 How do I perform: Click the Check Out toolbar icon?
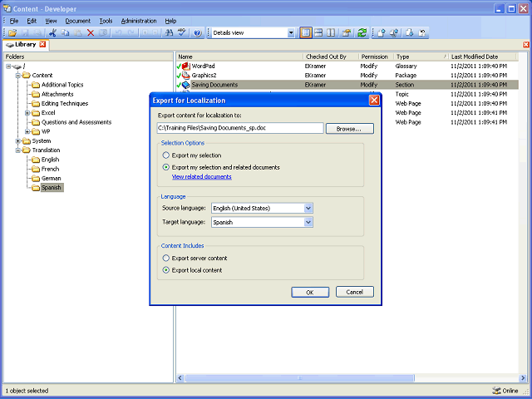[x=410, y=33]
